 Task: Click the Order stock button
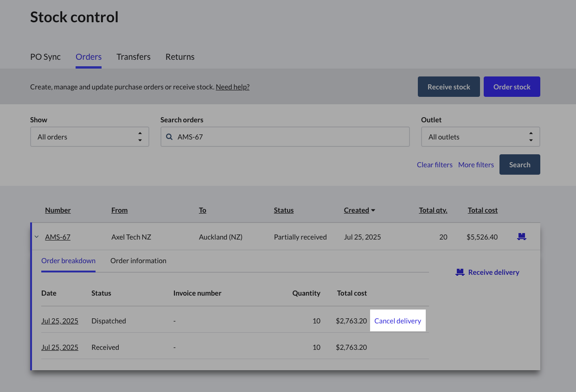tap(512, 87)
